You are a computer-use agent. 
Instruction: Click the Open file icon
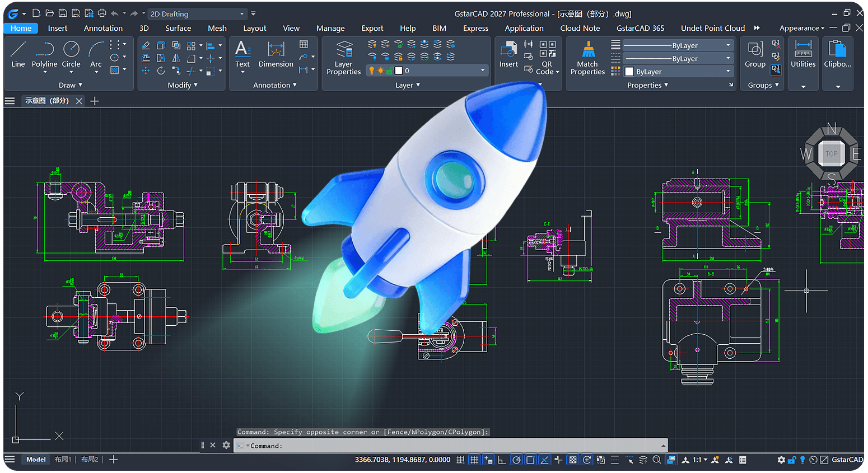click(49, 13)
